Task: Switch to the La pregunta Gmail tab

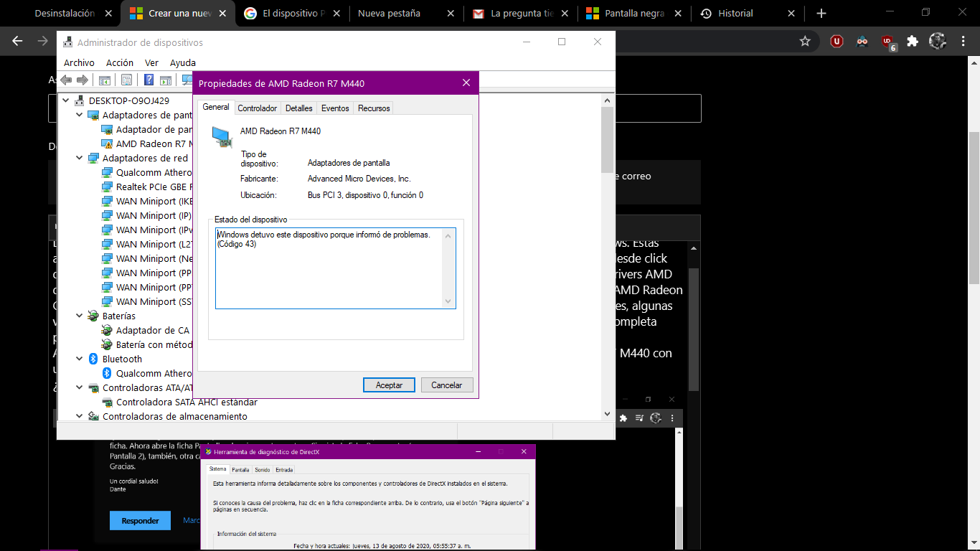Action: [x=521, y=13]
